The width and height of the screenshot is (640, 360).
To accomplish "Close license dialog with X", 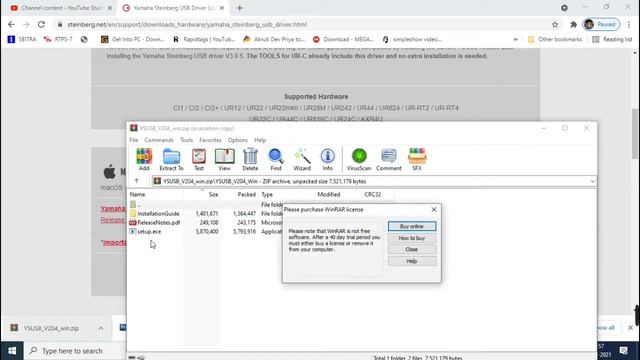I will coord(433,209).
